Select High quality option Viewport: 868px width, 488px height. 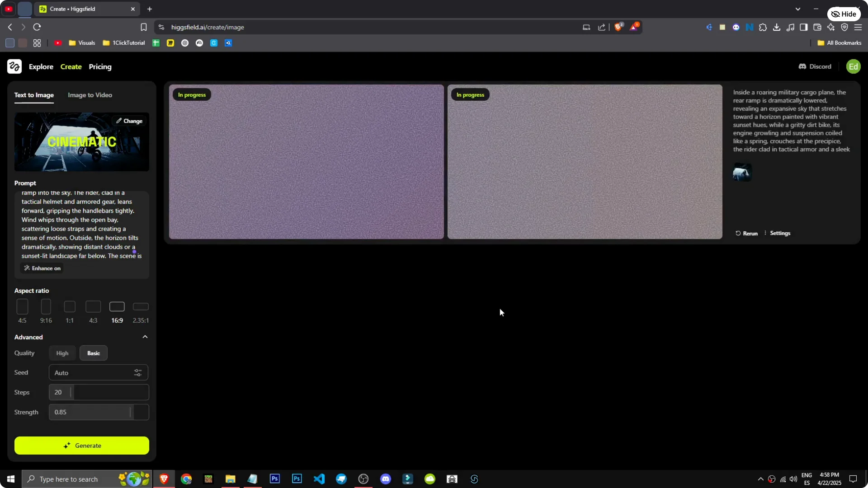click(62, 353)
